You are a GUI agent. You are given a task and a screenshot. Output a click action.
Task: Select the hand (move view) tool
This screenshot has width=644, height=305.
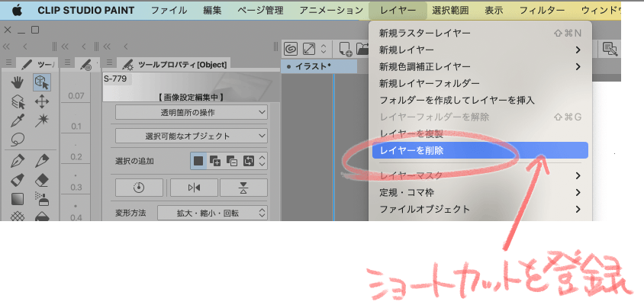18,82
